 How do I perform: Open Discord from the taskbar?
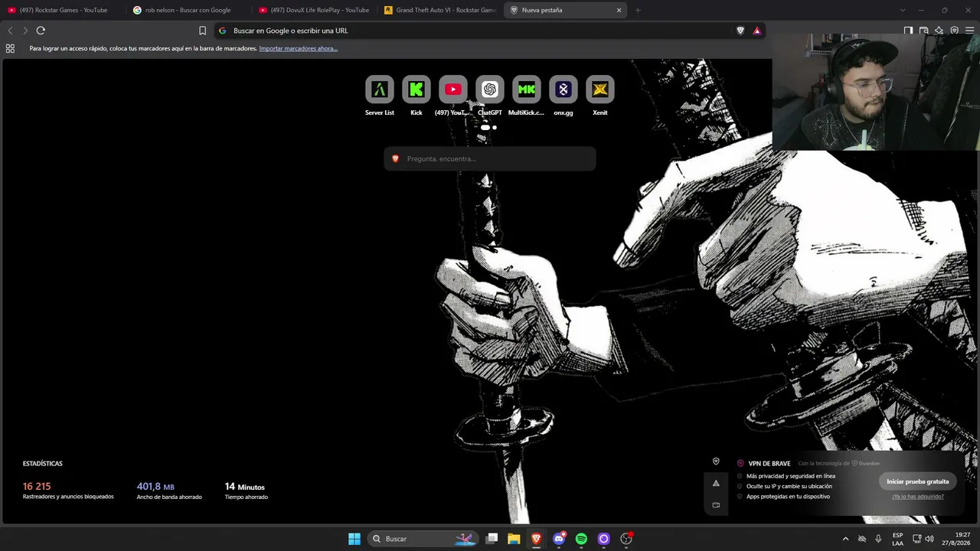click(559, 539)
